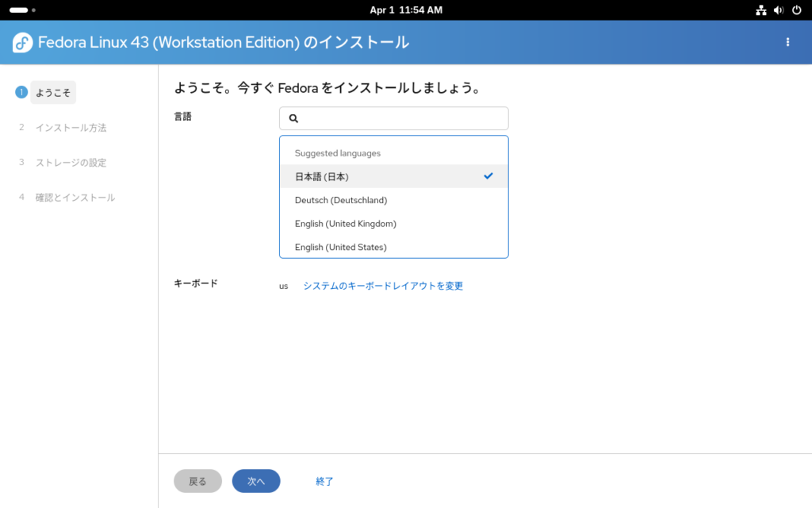Screen dimensions: 812x508
Task: Select Deutsch (Deutschland) from language list
Action: point(341,200)
